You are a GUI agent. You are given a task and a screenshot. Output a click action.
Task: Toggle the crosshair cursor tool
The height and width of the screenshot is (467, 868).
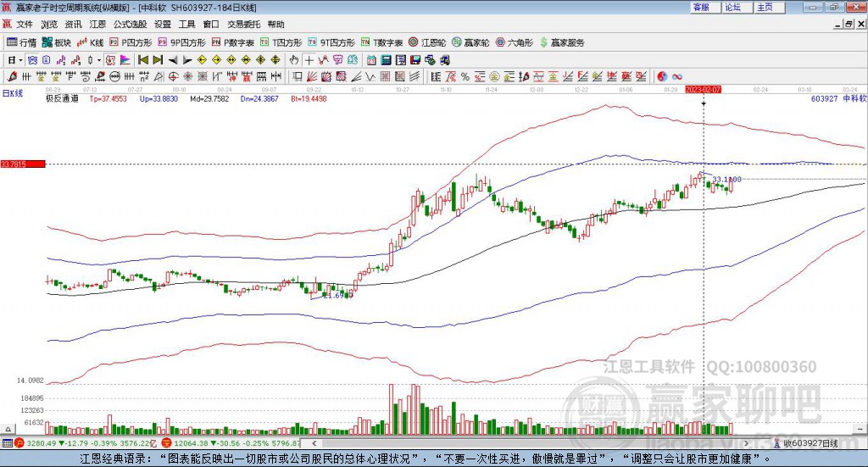pyautogui.click(x=309, y=60)
